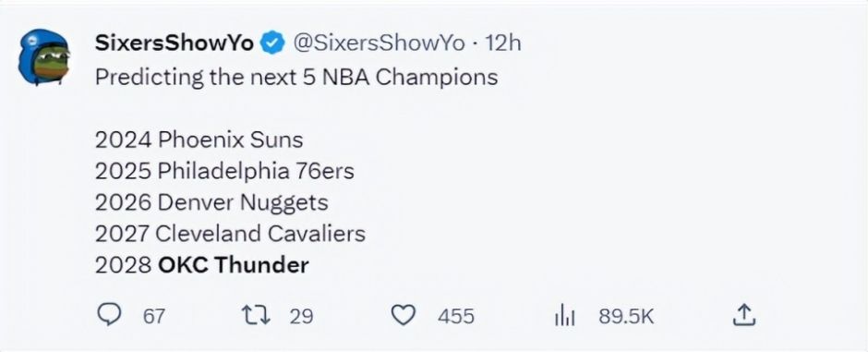Click the '2027 Cleveland Cavaliers' line
Image resolution: width=868 pixels, height=352 pixels.
230,234
